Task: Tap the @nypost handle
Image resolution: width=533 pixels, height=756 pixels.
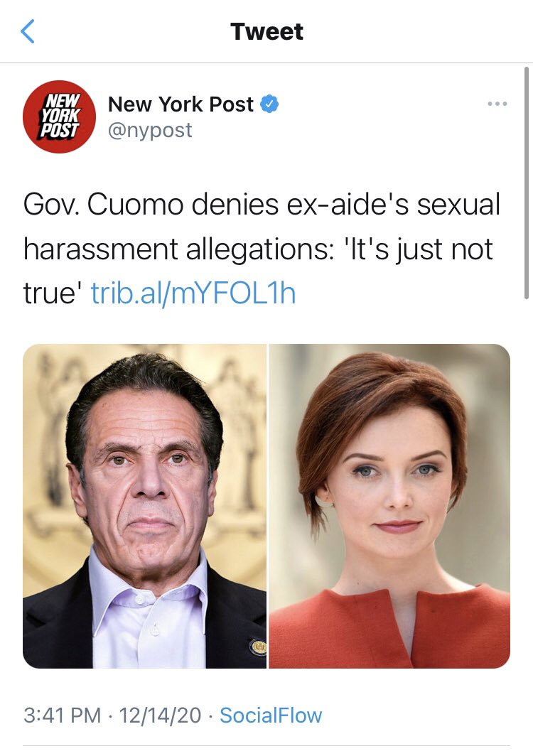Action: tap(150, 130)
